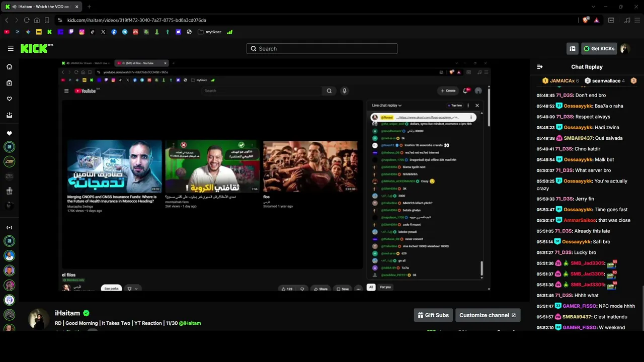This screenshot has height=362, width=644.
Task: Click the 'Chat Replay' heading
Action: tap(587, 67)
